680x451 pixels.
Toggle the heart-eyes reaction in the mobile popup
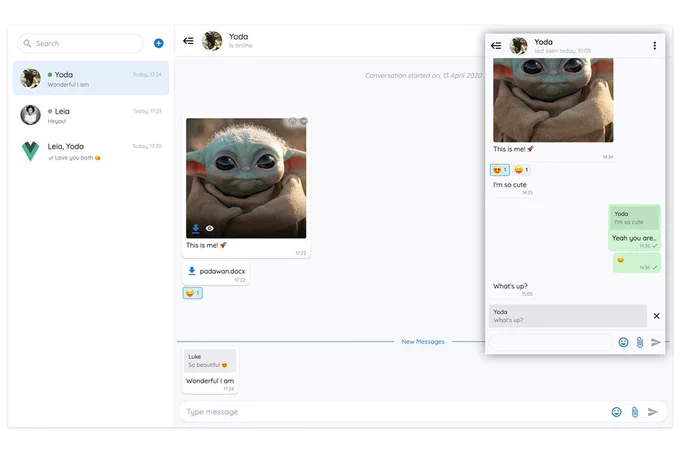pyautogui.click(x=500, y=170)
